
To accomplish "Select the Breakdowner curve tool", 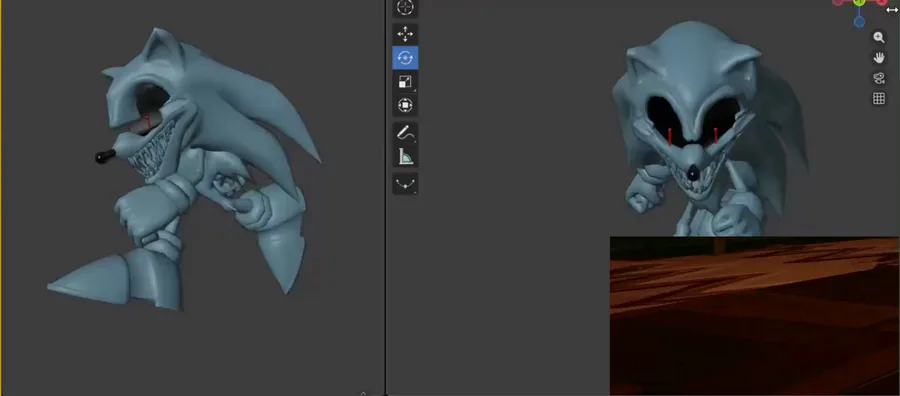I will 405,184.
